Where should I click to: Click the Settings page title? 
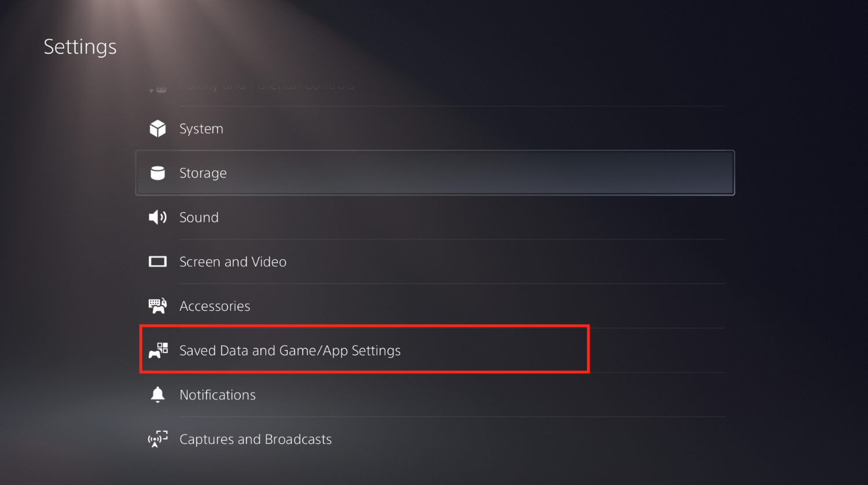80,46
